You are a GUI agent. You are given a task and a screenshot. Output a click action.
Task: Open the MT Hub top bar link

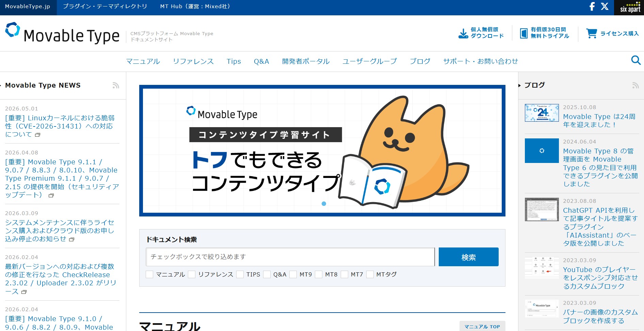point(195,6)
